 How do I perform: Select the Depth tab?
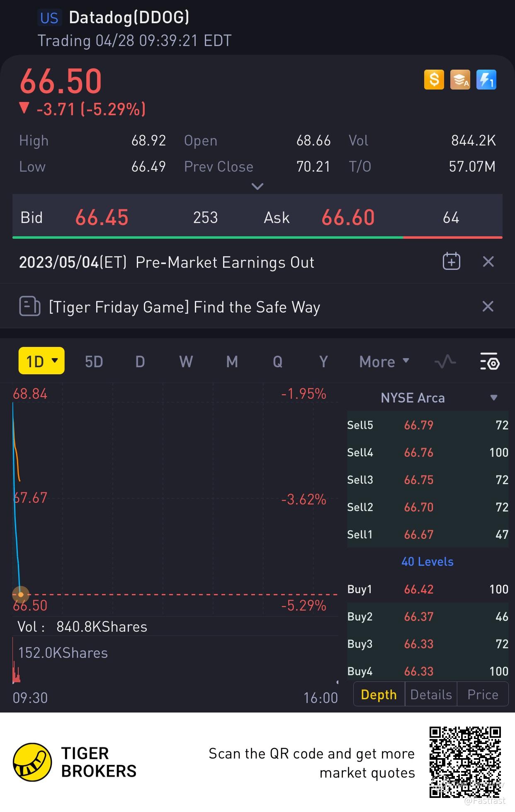pos(379,694)
